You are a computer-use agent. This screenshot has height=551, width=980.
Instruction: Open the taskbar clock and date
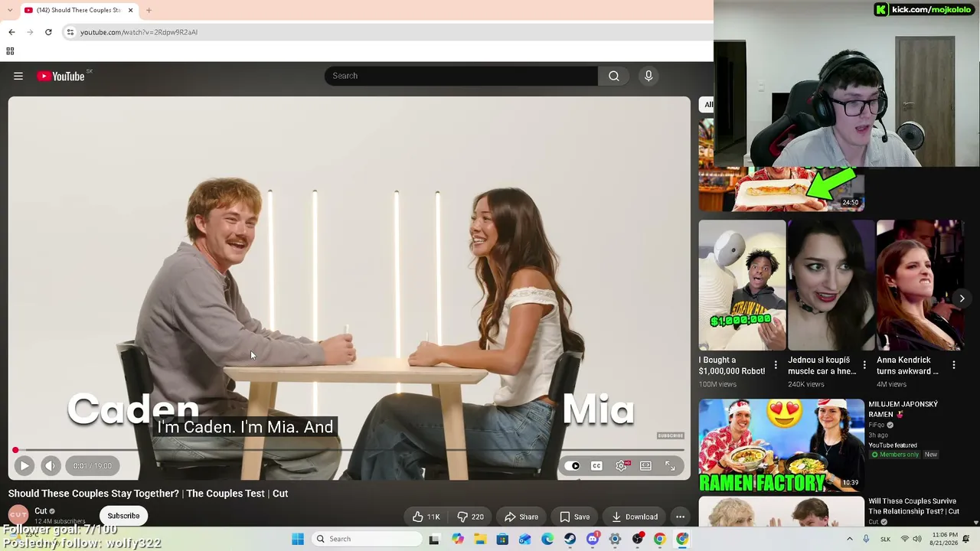coord(945,539)
